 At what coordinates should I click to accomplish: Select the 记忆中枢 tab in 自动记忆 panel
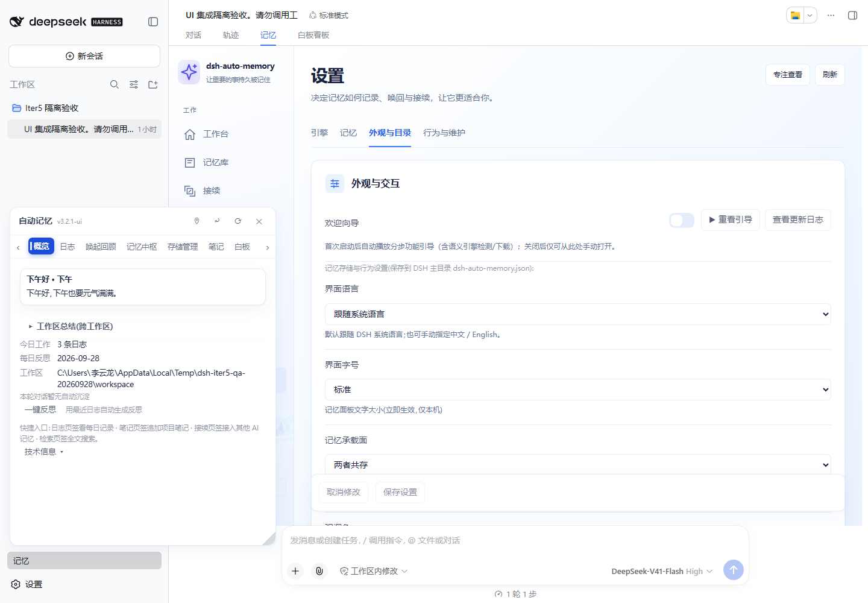pyautogui.click(x=142, y=247)
